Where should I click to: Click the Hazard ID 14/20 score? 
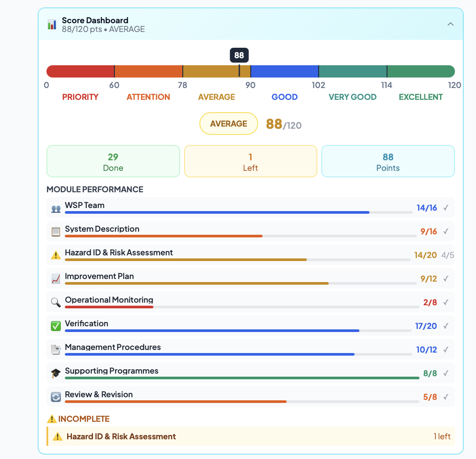coord(425,255)
